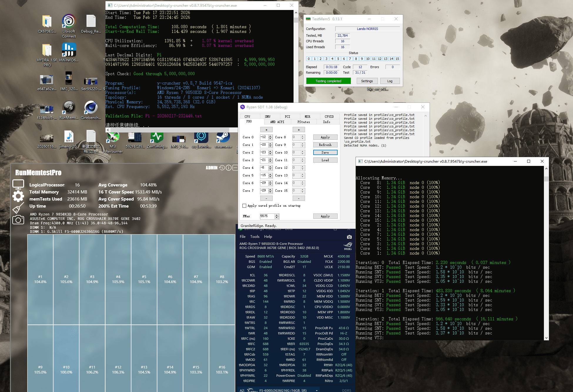Click the RunMemtestPro cleanup broom icon
Image resolution: width=573 pixels, height=392 pixels.
[x=18, y=208]
